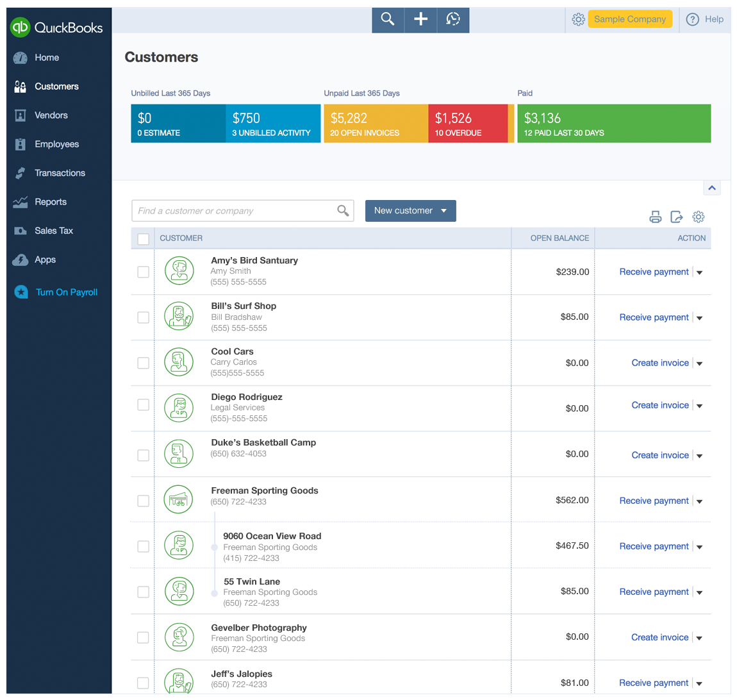Open the search magnifier in top bar

(x=388, y=19)
